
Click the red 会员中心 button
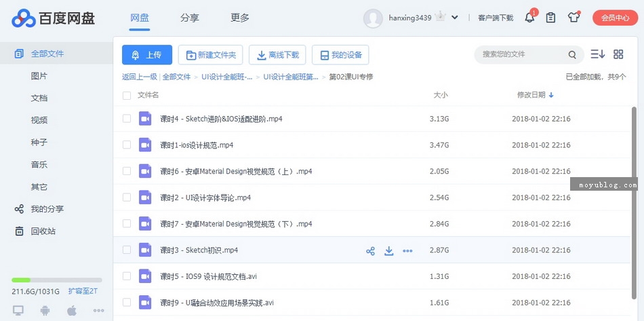click(615, 18)
